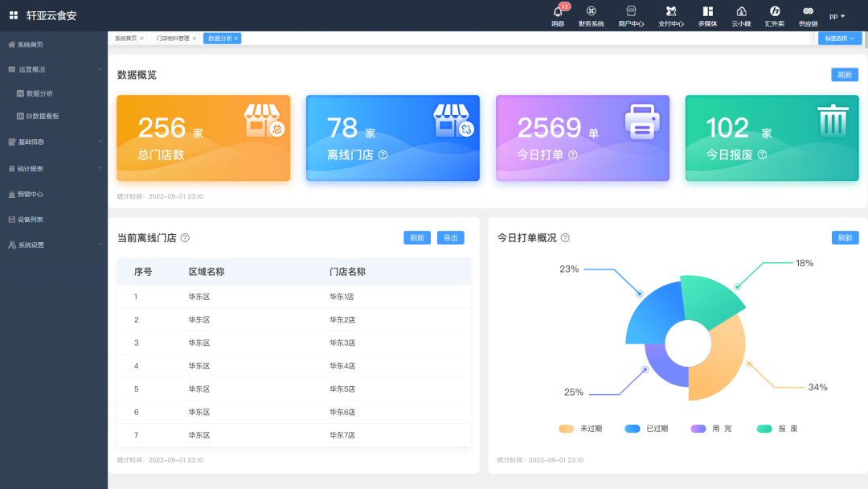The image size is (868, 489).
Task: Open the 云小微 app icon
Action: 741,12
